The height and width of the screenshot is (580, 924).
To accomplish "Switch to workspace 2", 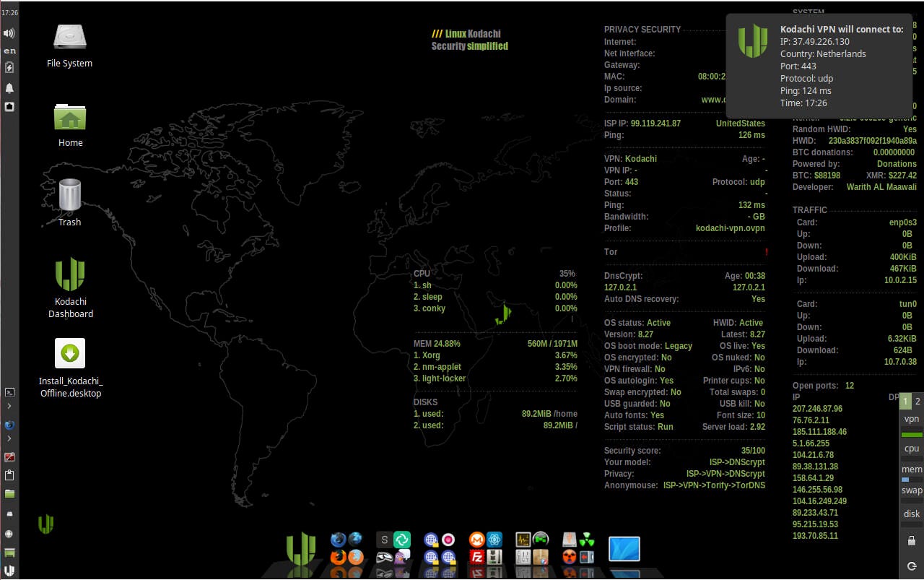I will (918, 402).
